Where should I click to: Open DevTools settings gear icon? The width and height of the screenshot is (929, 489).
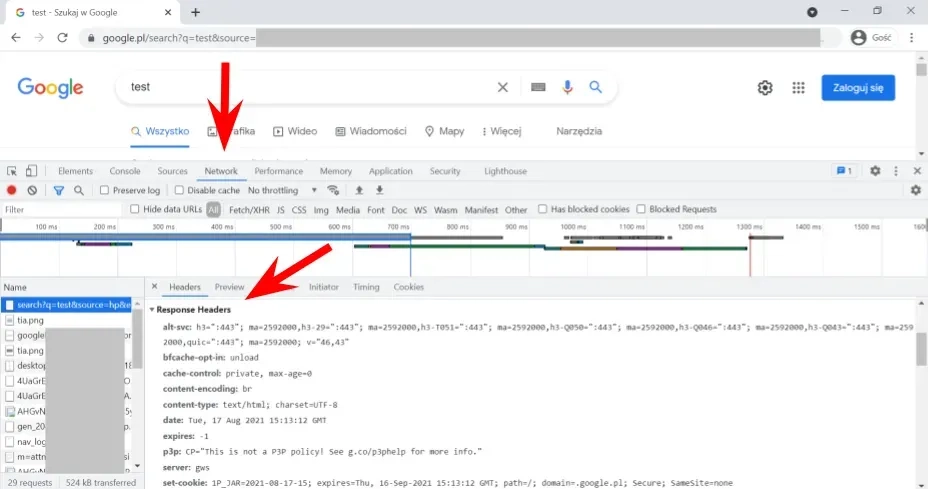[875, 171]
